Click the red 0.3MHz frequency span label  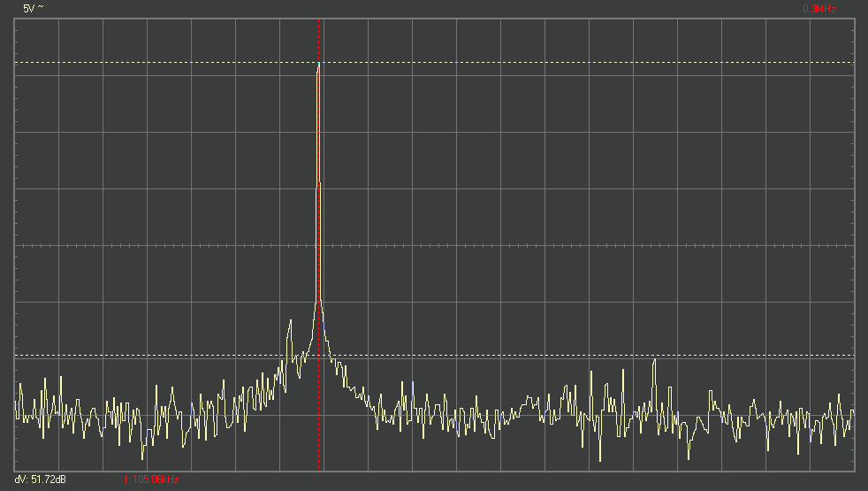click(819, 8)
